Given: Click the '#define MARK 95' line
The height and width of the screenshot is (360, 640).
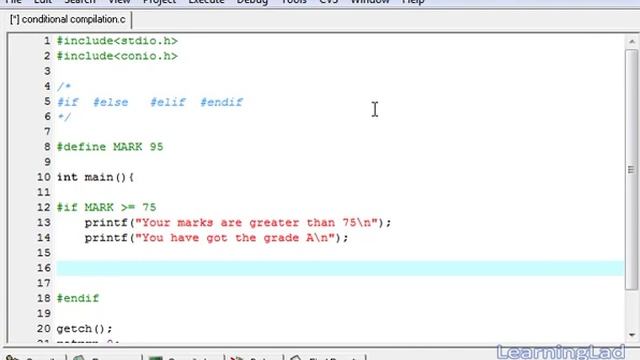Looking at the screenshot, I should tap(110, 147).
